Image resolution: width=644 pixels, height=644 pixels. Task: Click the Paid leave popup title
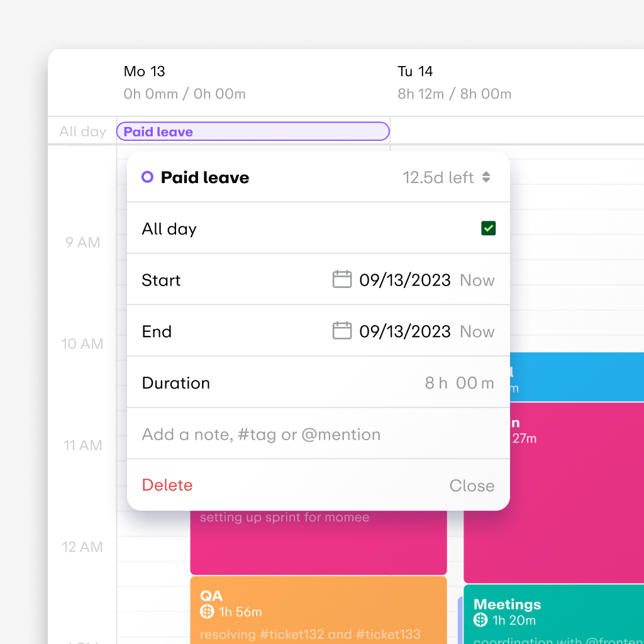click(204, 177)
